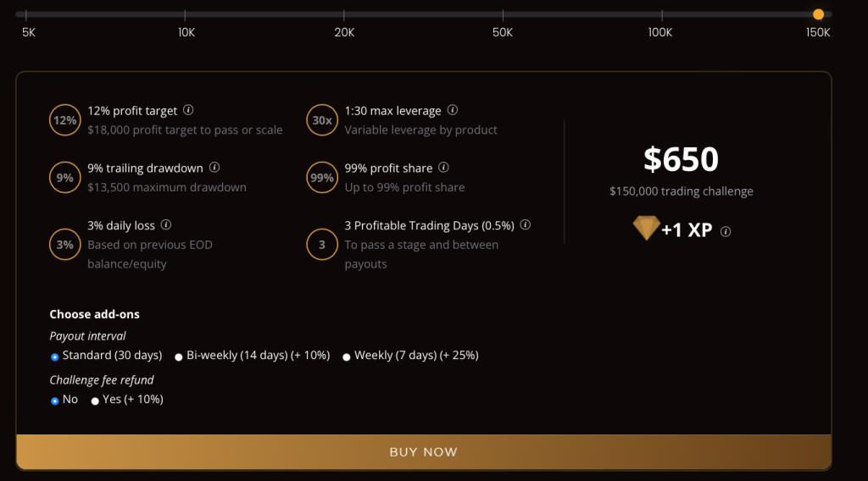Click info icon beside 12% profit target

click(189, 110)
